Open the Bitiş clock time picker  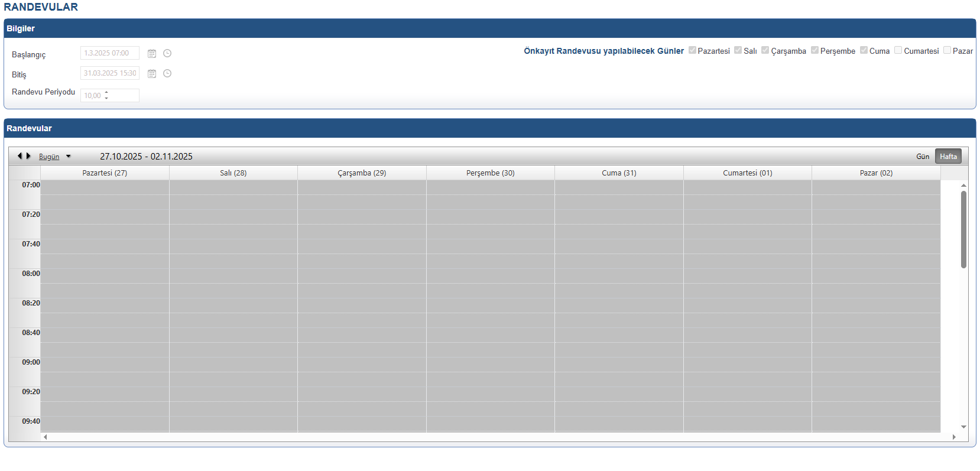pyautogui.click(x=167, y=74)
